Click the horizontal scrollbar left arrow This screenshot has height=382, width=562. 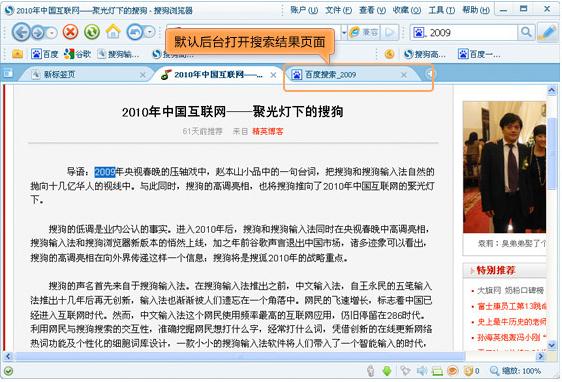pos(8,356)
